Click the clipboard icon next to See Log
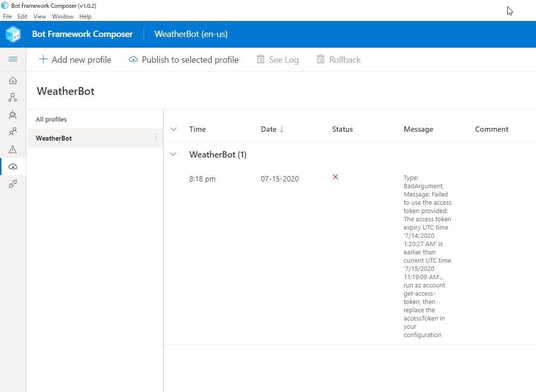This screenshot has height=392, width=536. click(260, 59)
